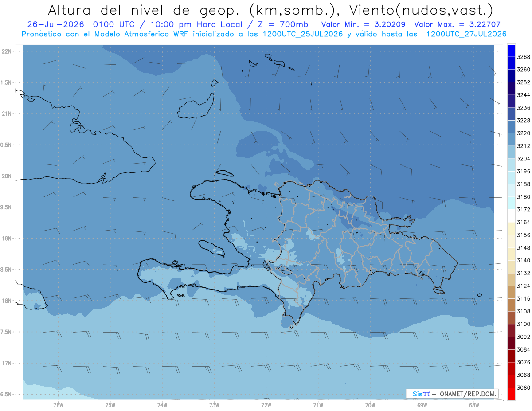Click the 3188 color scale label
The image size is (532, 411).
coord(524,184)
